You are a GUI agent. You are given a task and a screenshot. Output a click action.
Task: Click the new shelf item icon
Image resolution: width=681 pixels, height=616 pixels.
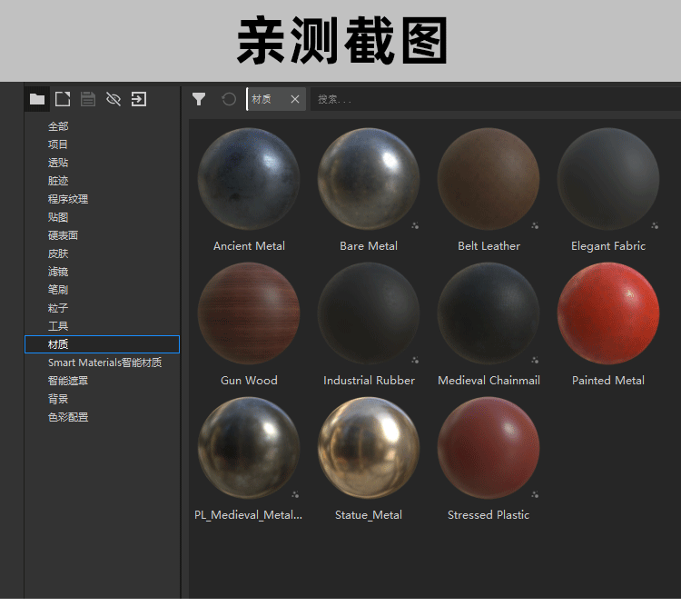pos(63,99)
